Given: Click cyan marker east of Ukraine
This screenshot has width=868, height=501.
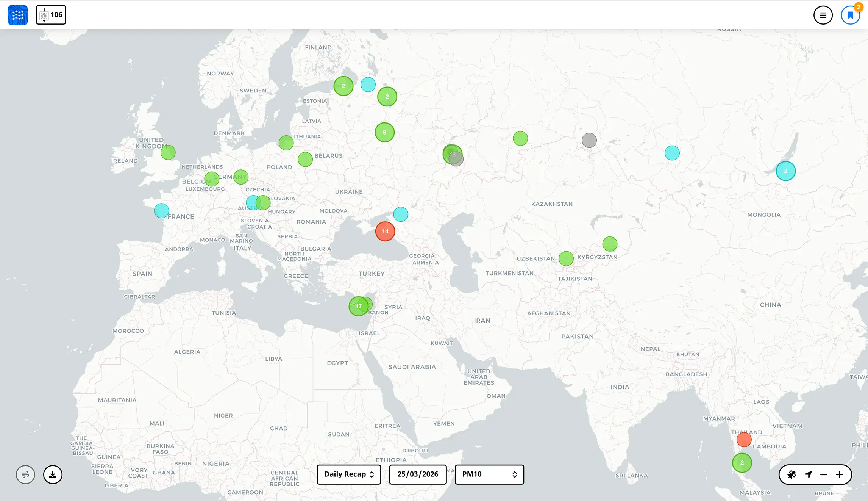Looking at the screenshot, I should [x=401, y=214].
